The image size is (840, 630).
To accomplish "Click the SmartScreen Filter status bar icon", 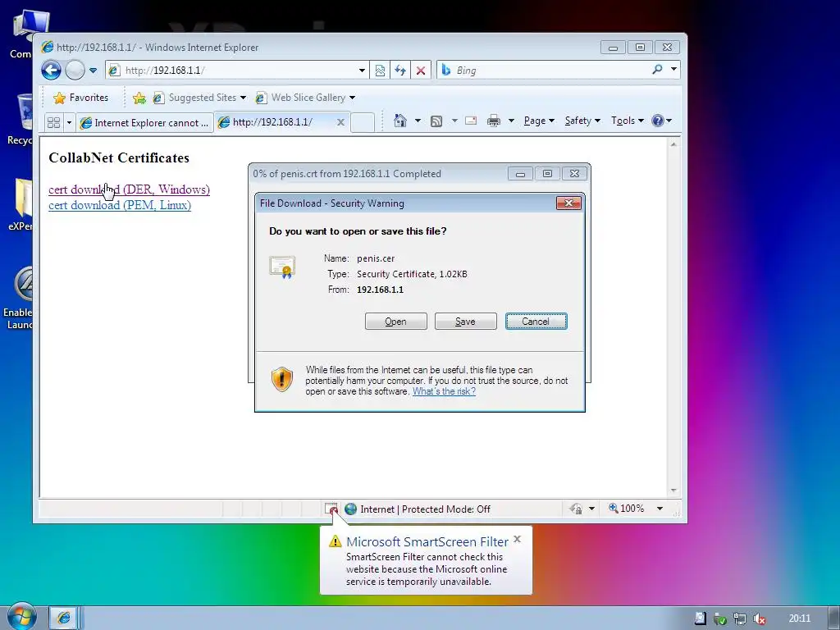I will click(x=331, y=509).
